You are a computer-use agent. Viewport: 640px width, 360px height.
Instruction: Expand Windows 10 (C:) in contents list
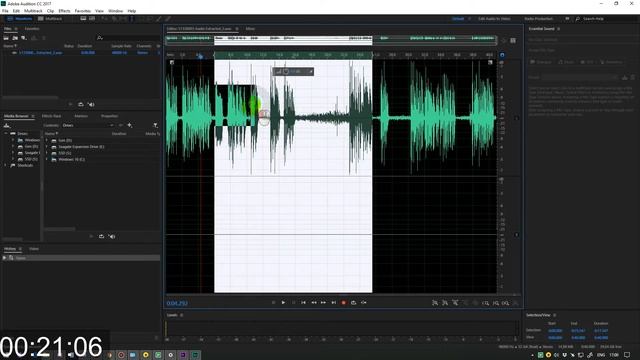47,160
